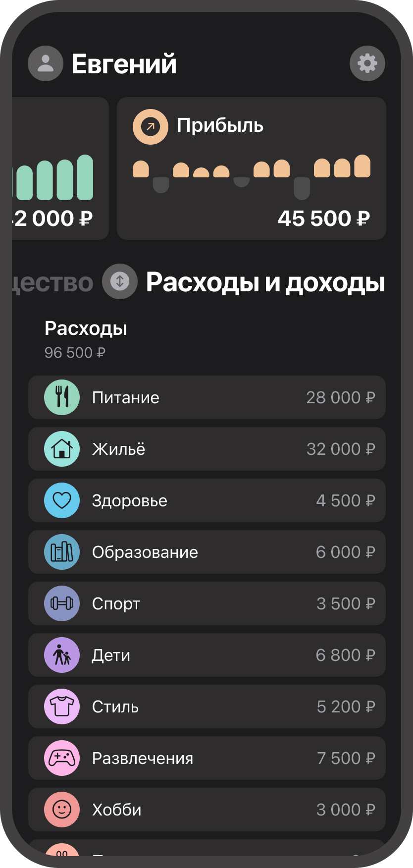The image size is (413, 868).
Task: Tap the Жильё house icon
Action: [62, 449]
